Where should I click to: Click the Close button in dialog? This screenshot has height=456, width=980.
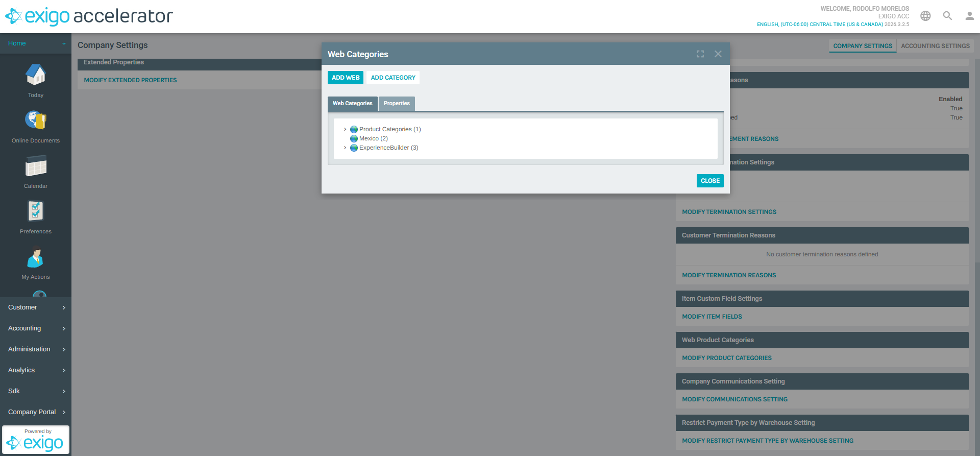(x=710, y=181)
